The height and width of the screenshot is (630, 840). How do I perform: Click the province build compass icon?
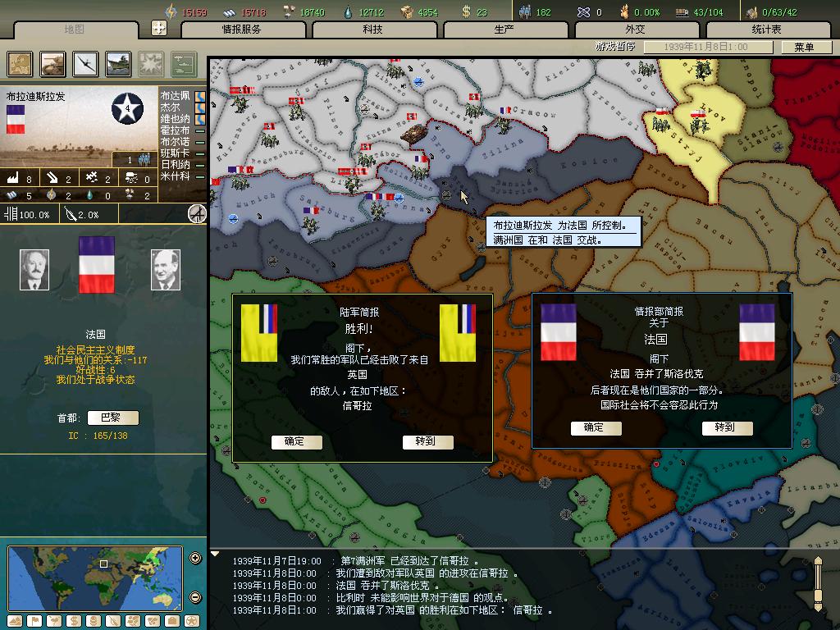pos(197,214)
